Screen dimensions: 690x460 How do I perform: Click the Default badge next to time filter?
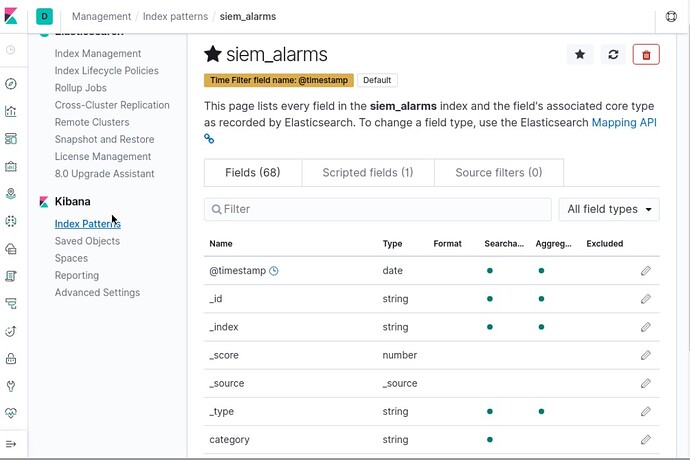pos(377,80)
